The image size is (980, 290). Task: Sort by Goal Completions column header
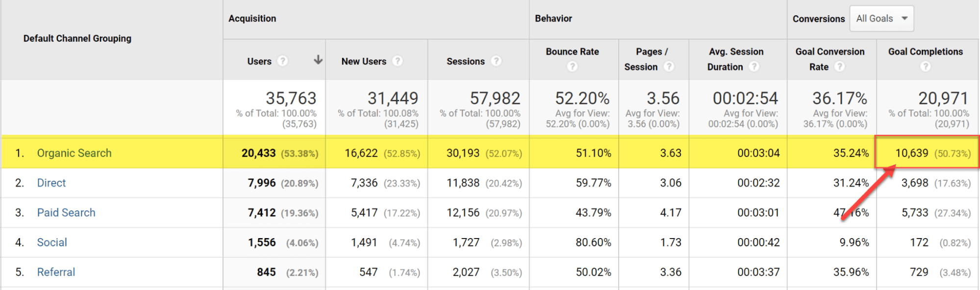(926, 51)
